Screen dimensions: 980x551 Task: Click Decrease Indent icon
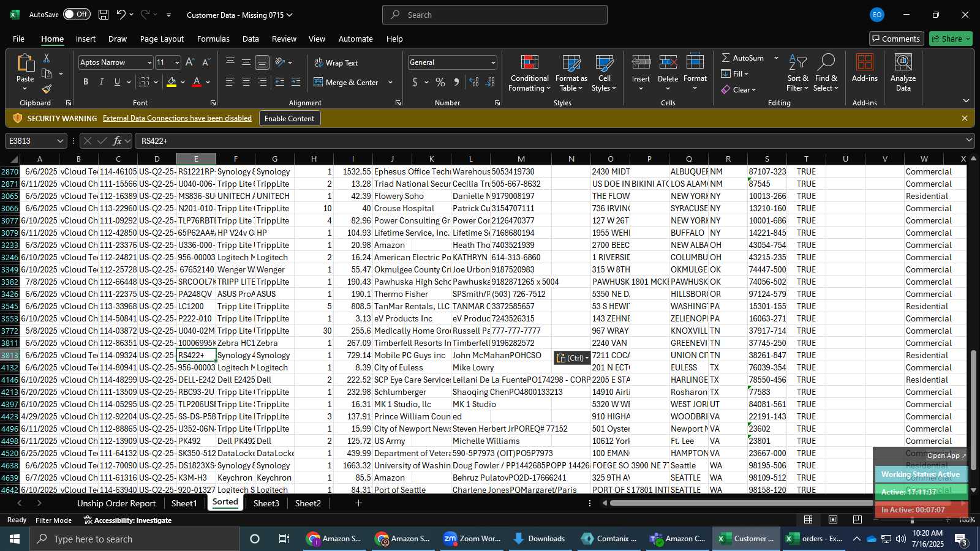(280, 82)
